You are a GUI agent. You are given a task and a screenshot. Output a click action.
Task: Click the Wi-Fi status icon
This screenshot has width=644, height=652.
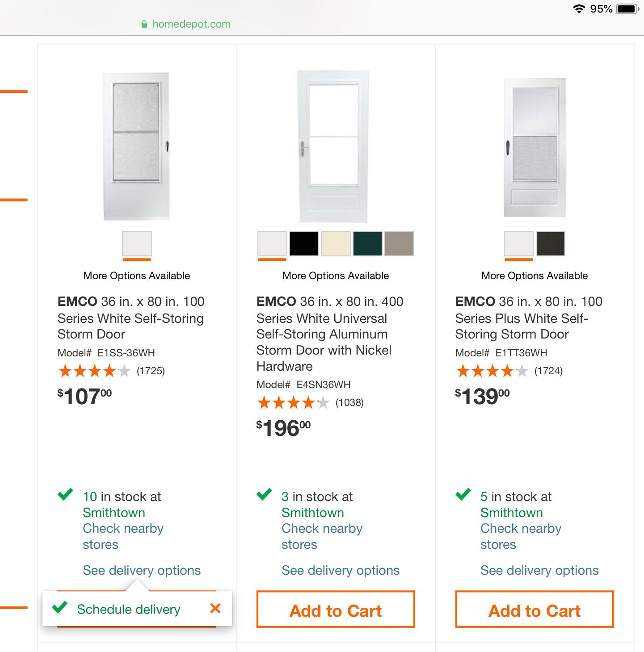pyautogui.click(x=579, y=9)
